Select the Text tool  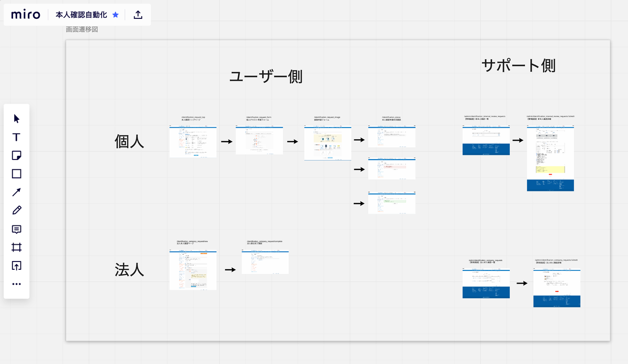point(16,137)
